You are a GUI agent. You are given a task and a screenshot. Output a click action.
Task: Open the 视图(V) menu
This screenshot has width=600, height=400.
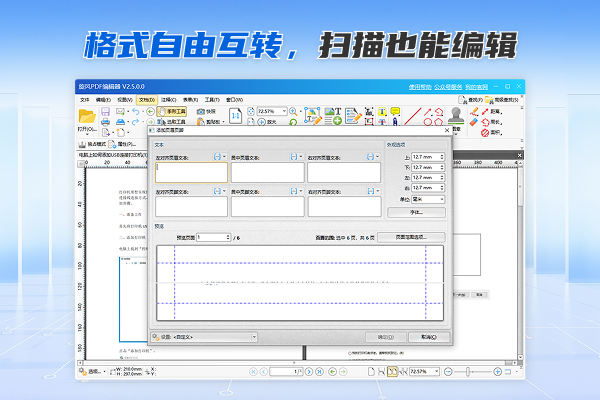click(125, 100)
